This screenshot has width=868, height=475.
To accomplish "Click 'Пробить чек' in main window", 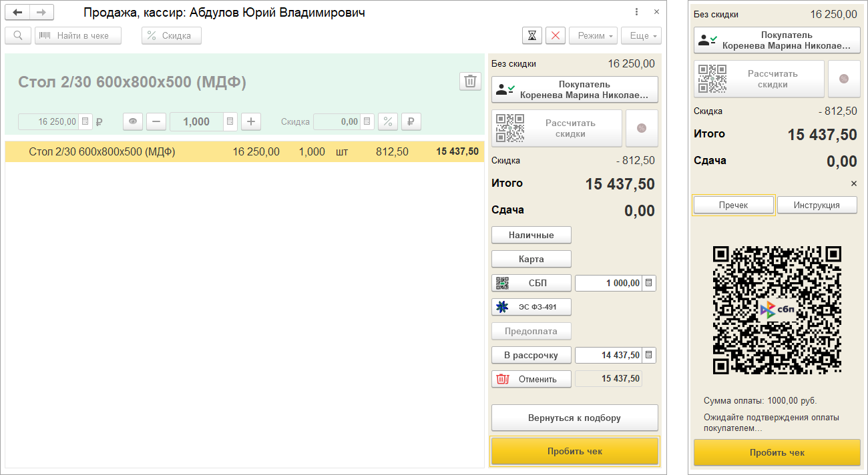I will (x=575, y=451).
